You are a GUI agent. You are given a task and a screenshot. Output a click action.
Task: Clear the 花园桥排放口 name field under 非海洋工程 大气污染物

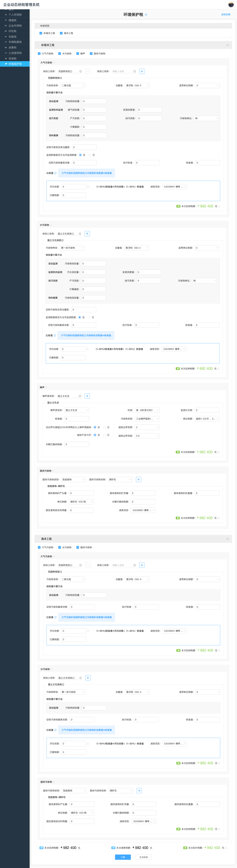point(80,71)
